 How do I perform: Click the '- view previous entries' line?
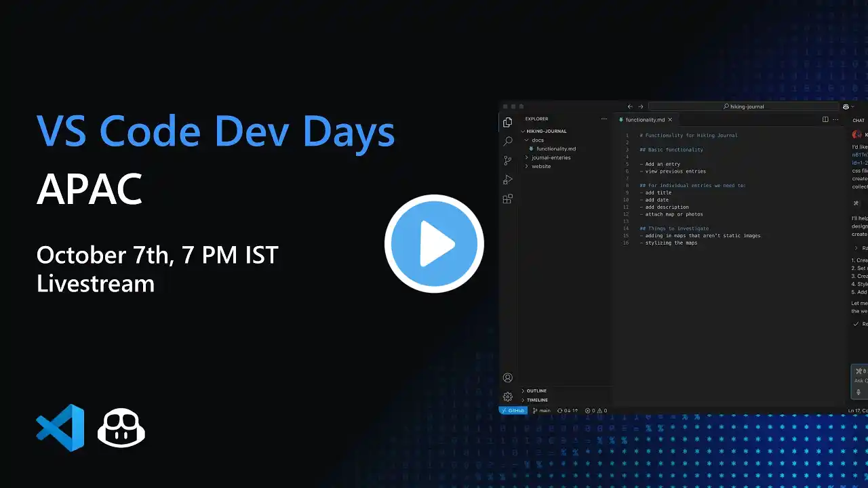click(x=673, y=171)
